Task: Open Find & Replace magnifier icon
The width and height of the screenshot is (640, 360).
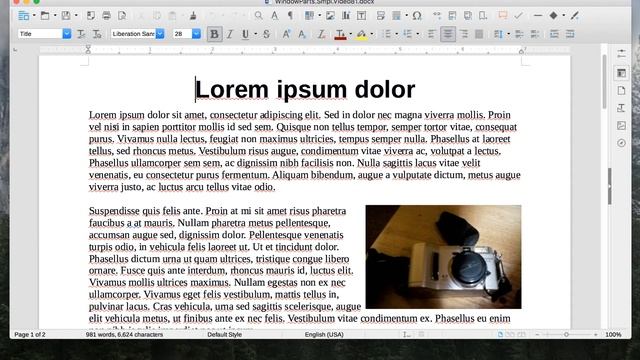Action: tap(258, 16)
